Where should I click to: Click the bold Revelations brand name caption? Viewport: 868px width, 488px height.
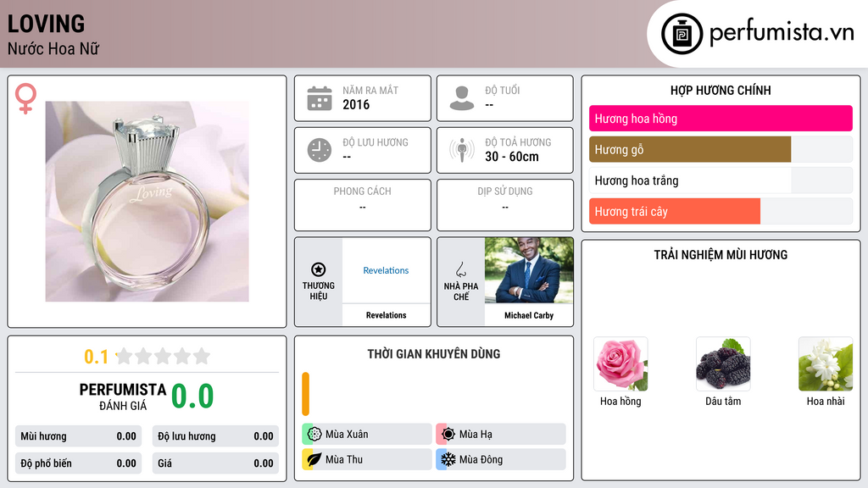[386, 315]
